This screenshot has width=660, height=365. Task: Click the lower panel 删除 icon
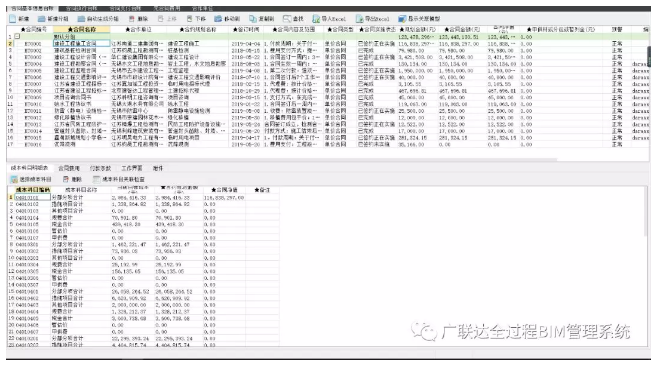pyautogui.click(x=66, y=179)
